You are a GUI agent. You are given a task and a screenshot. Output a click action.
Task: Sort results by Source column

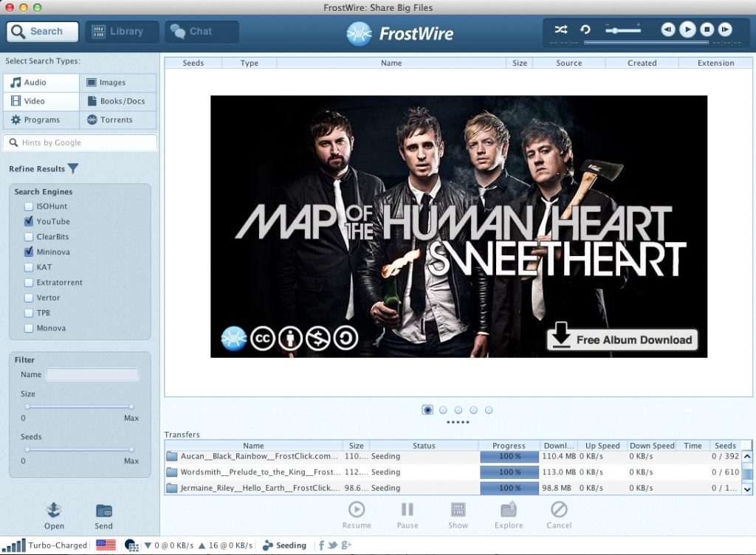[569, 63]
